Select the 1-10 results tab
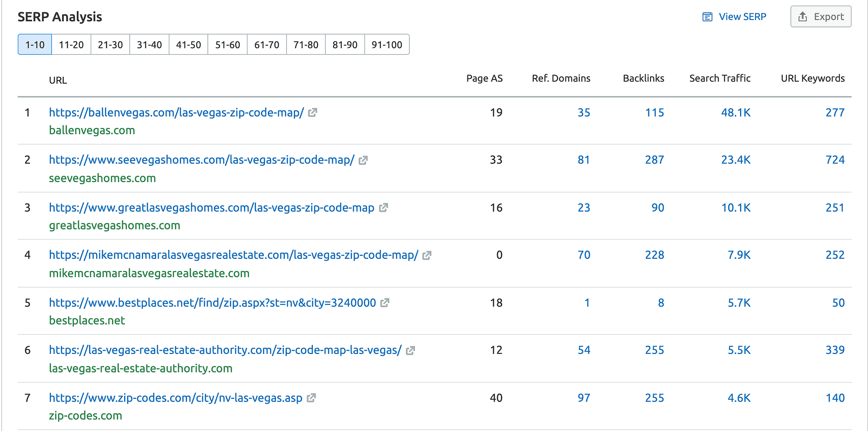 point(35,45)
